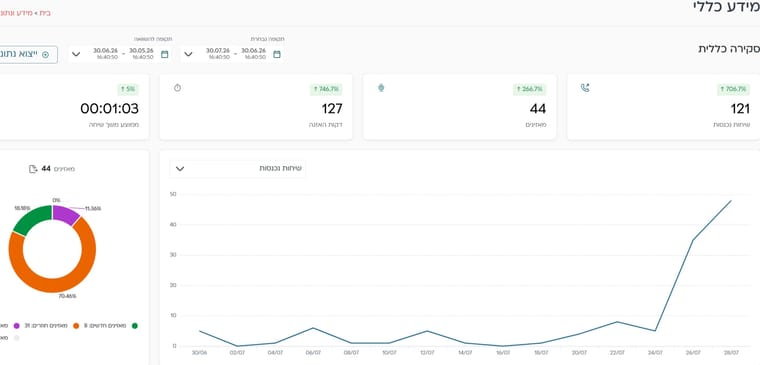This screenshot has height=365, width=760.
Task: Toggle the gray legend dot under the donut chart
Action: pos(16,338)
